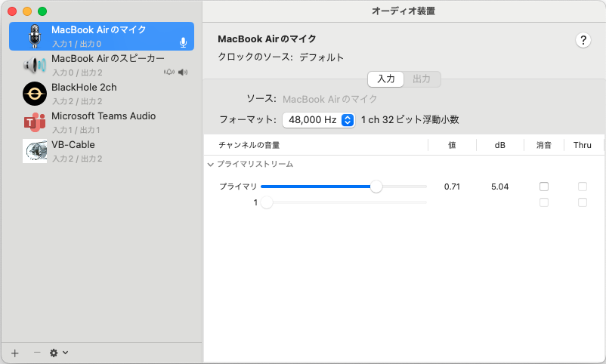The height and width of the screenshot is (364, 606).
Task: Toggle Thru checkbox for プライマリ
Action: [x=583, y=187]
